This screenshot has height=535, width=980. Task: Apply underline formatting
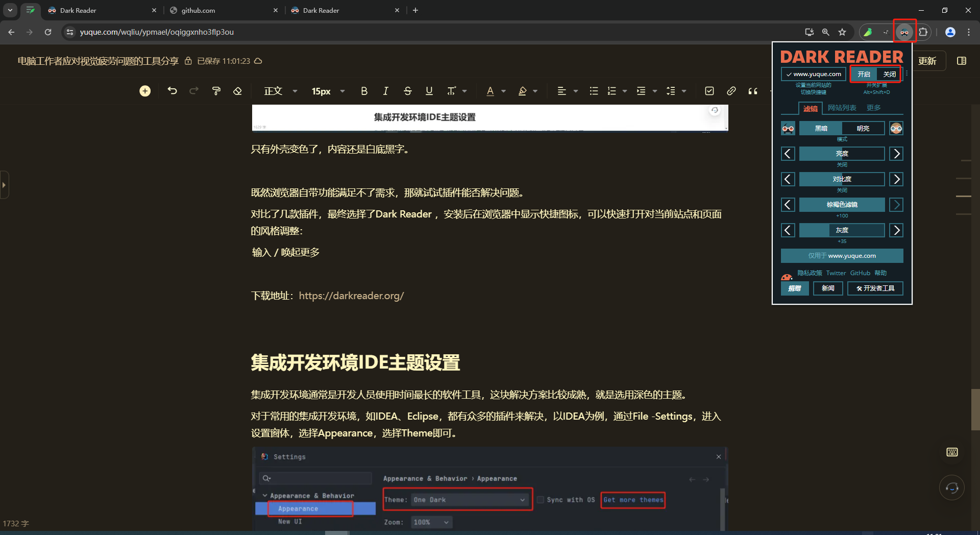[429, 91]
